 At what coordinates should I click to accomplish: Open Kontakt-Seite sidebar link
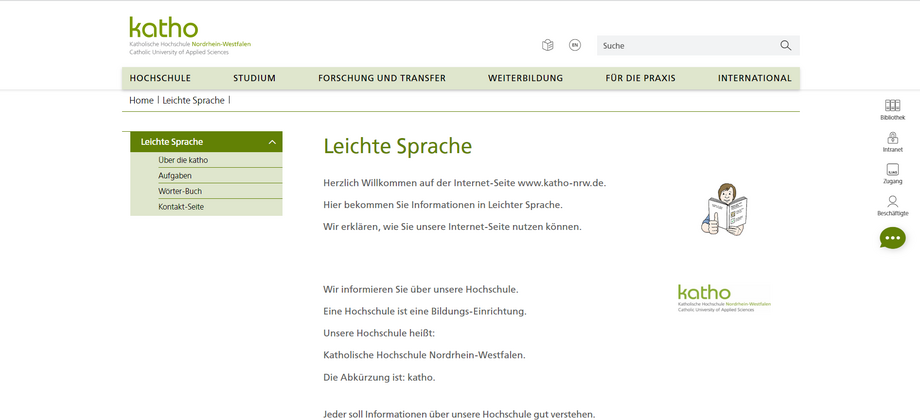pos(181,207)
